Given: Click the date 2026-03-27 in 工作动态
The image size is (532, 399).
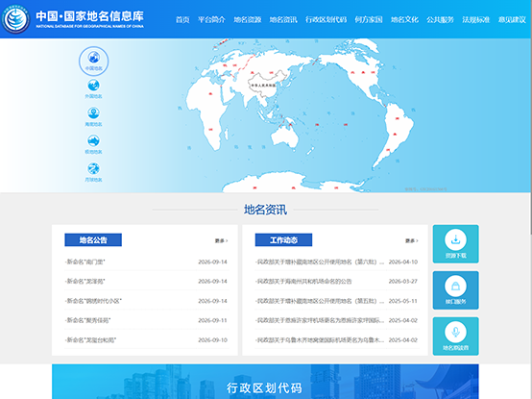Looking at the screenshot, I should (x=403, y=281).
